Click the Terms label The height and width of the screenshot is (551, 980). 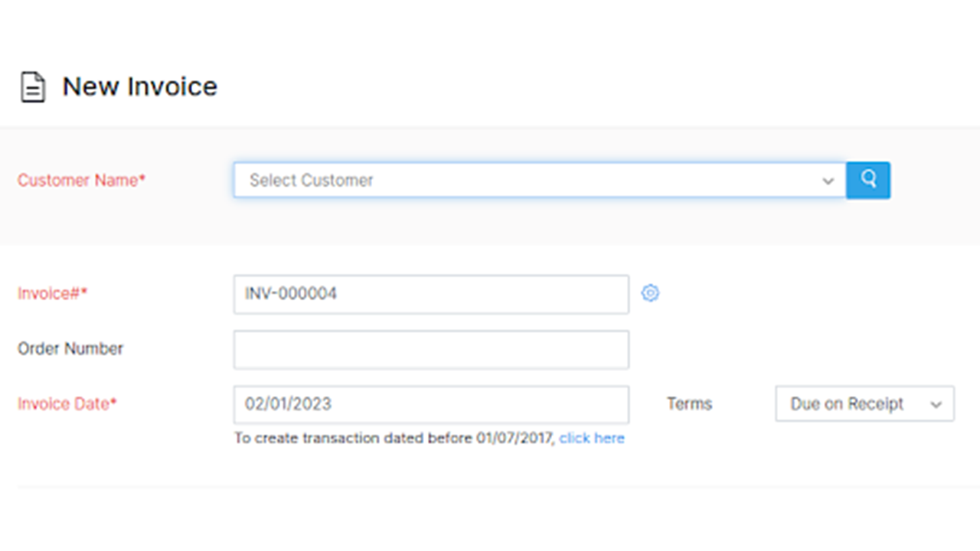click(689, 404)
